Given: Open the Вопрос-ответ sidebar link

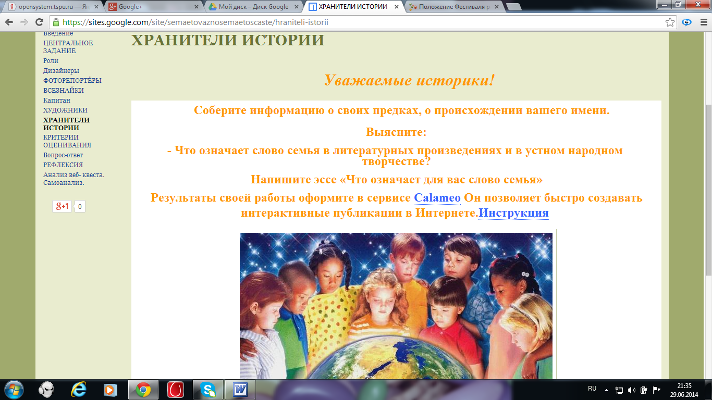Looking at the screenshot, I should (x=63, y=155).
